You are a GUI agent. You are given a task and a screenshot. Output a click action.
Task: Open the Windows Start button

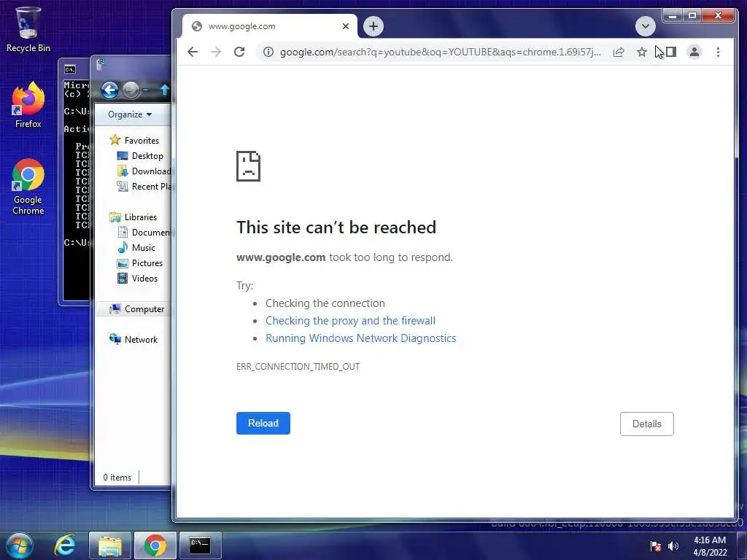19,545
